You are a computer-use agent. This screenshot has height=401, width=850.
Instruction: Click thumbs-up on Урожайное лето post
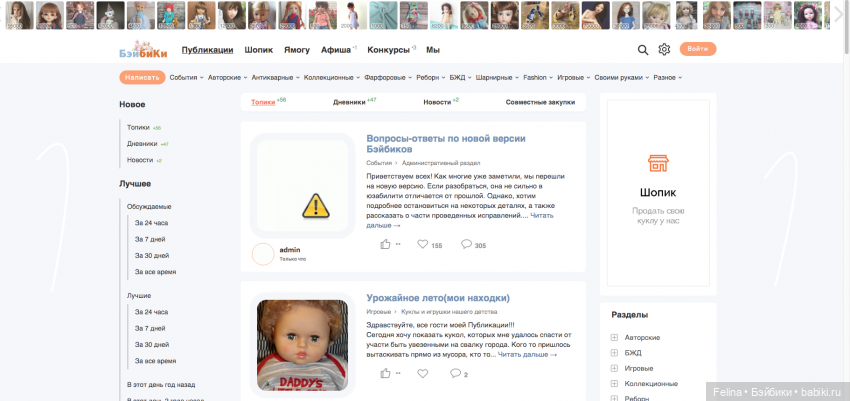click(386, 373)
